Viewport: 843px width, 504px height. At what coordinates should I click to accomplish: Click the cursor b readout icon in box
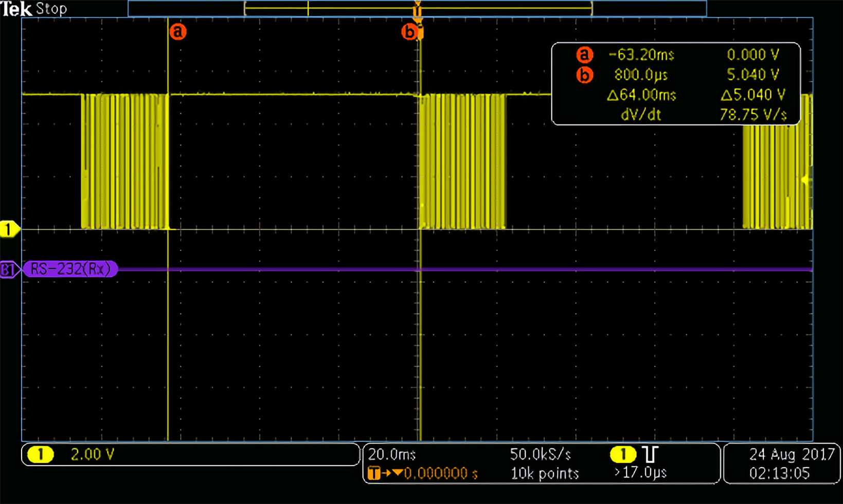(x=584, y=75)
